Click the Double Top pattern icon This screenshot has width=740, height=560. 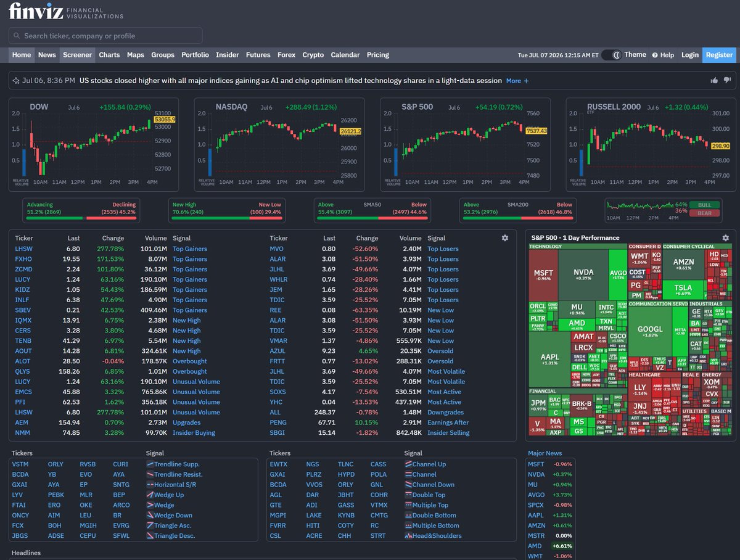408,495
